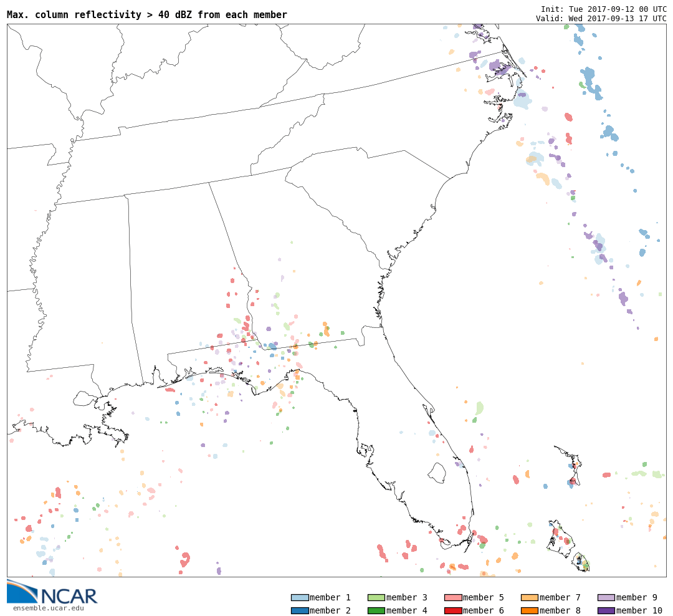
Task: Click the 'member 7' legend label
Action: tap(560, 597)
